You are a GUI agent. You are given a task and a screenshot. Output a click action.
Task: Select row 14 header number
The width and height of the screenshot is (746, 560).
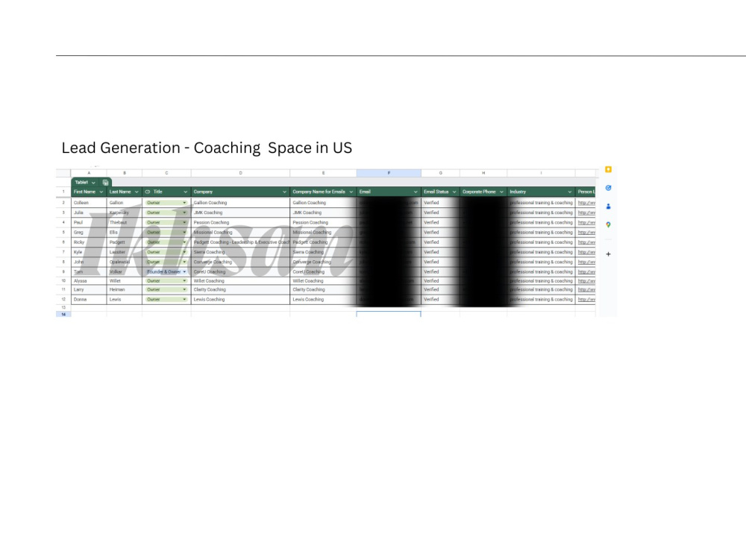coord(63,314)
